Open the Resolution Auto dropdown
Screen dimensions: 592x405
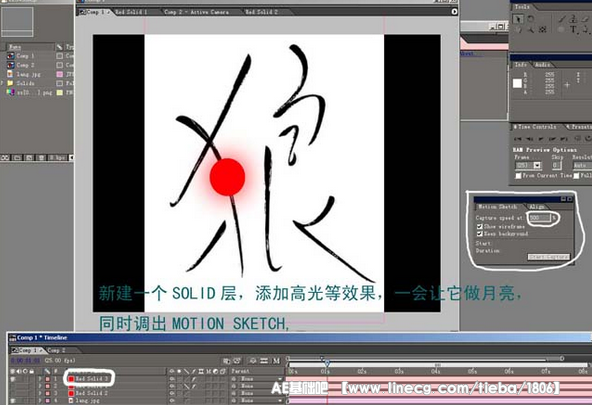(x=582, y=165)
